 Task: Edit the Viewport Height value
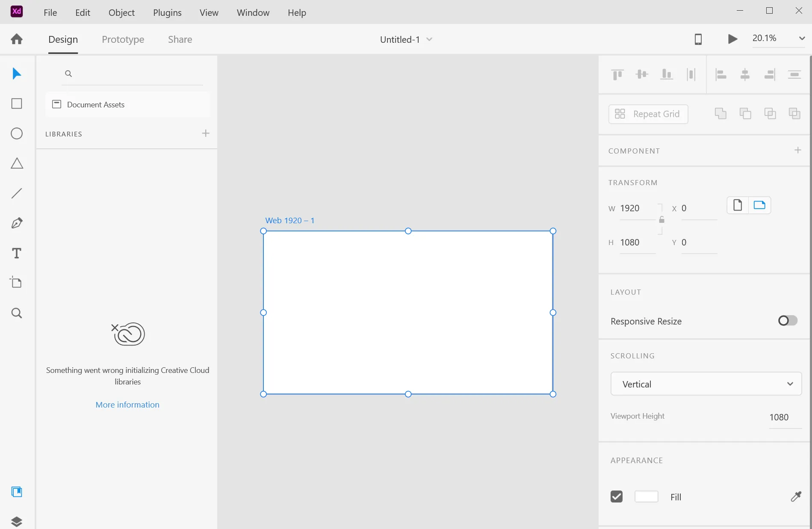(785, 417)
